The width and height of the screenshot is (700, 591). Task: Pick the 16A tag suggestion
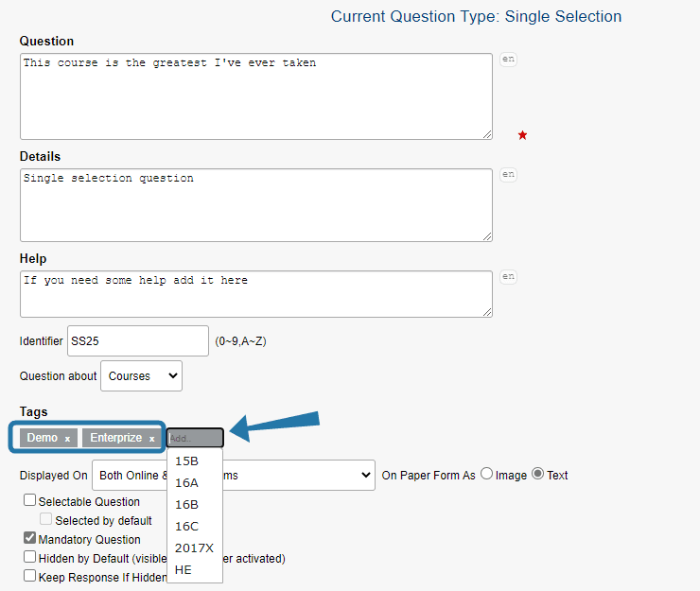click(186, 483)
